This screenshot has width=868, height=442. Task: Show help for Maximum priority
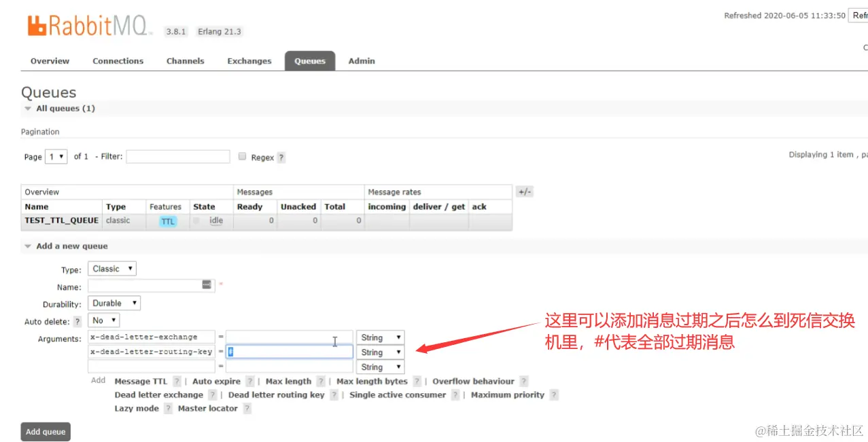coord(554,395)
